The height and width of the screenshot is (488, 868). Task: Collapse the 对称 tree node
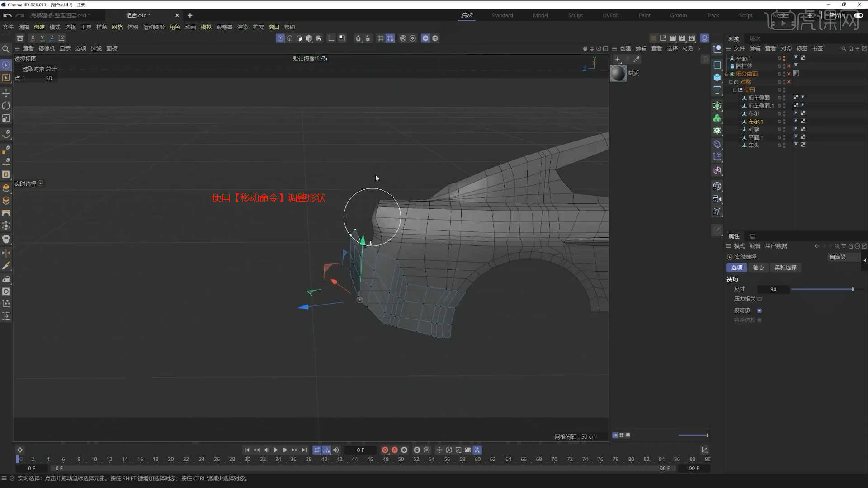[x=731, y=82]
